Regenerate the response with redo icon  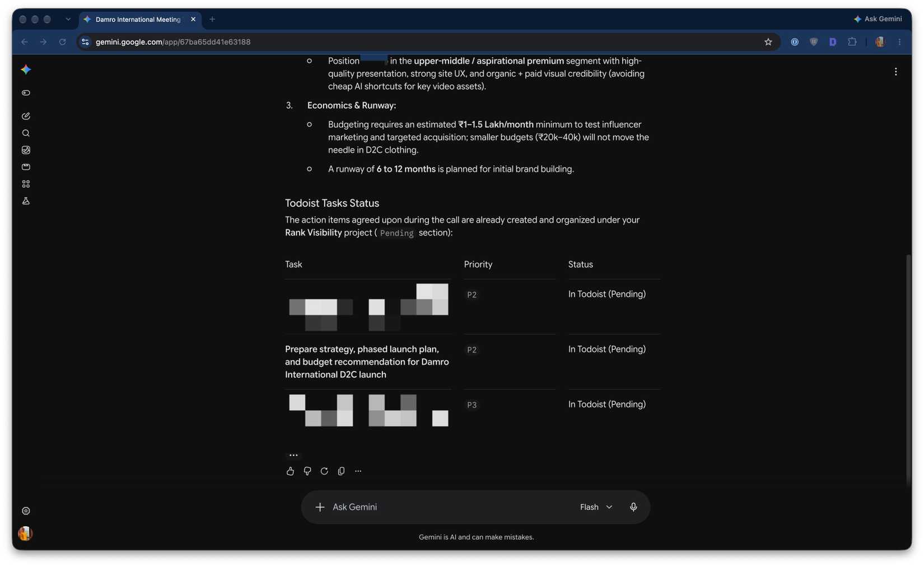point(324,471)
